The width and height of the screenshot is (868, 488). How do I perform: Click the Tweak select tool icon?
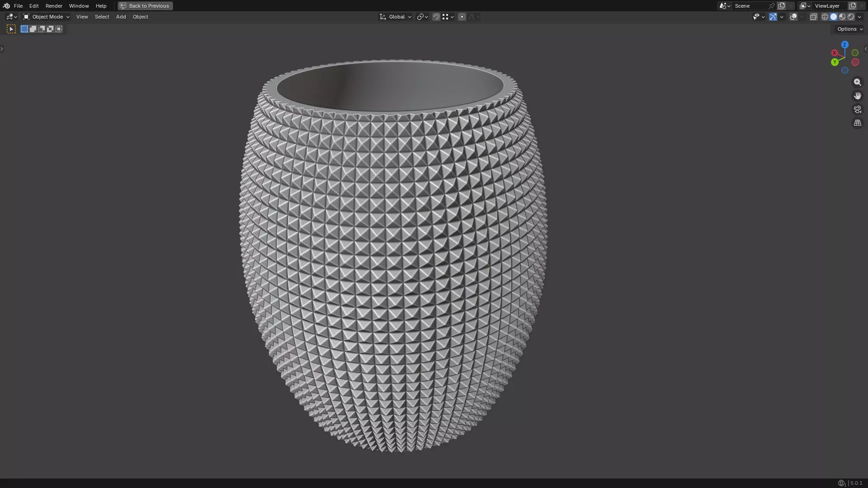(11, 29)
